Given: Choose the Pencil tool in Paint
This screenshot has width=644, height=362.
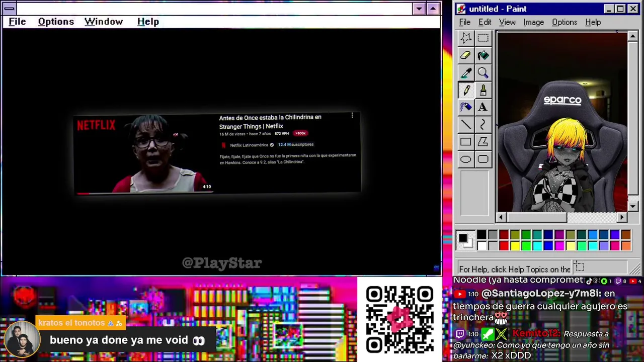Looking at the screenshot, I should click(466, 90).
